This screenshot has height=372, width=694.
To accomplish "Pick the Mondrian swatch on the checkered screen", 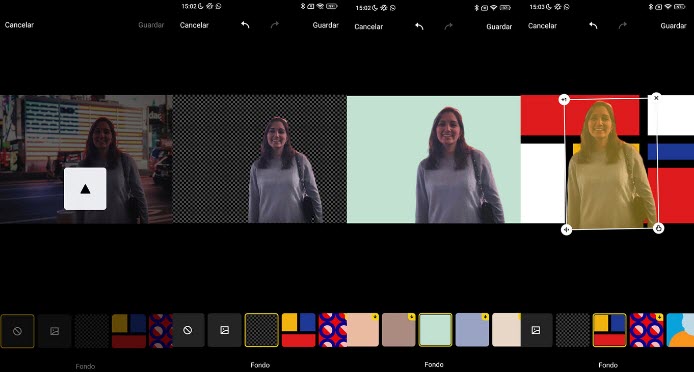I will [x=299, y=330].
